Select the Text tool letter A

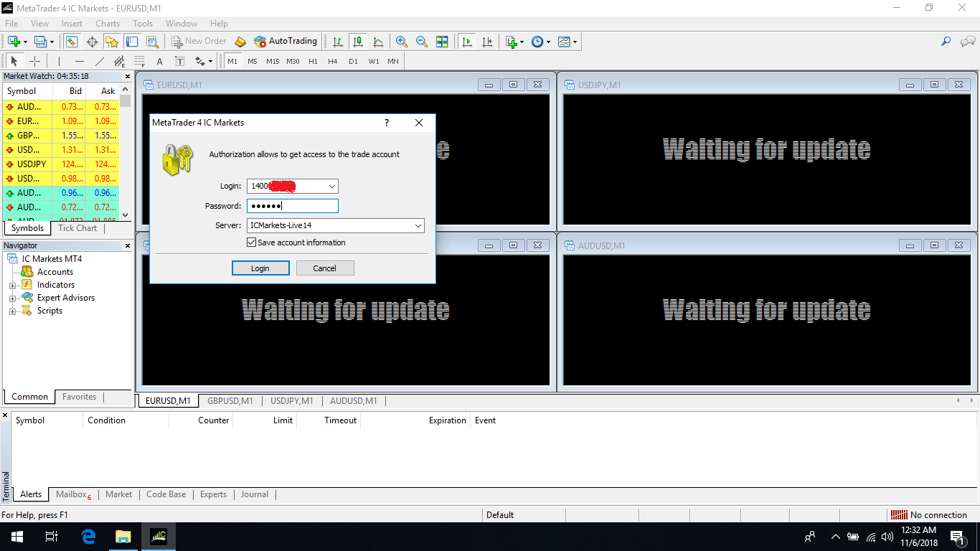(x=159, y=61)
